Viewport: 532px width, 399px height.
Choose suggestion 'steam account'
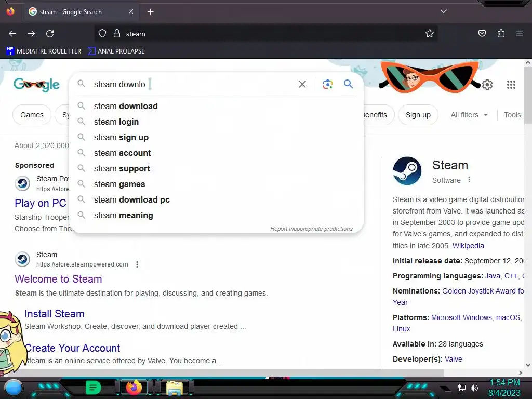pyautogui.click(x=216, y=153)
